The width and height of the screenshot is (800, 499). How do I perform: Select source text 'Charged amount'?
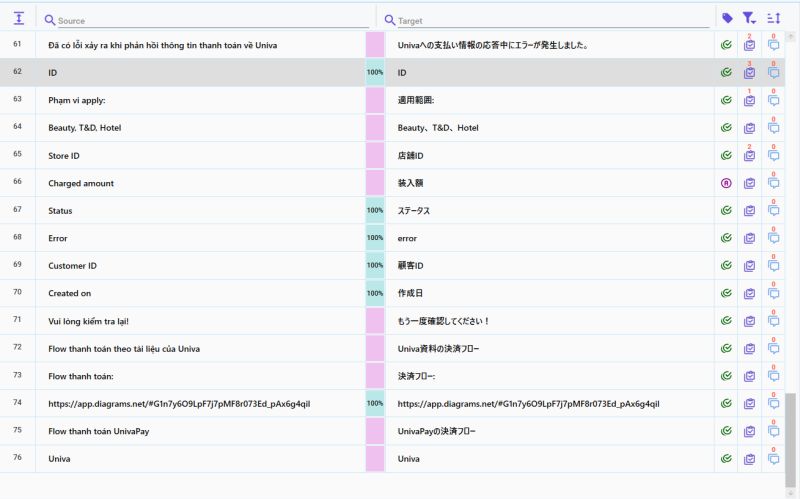81,183
